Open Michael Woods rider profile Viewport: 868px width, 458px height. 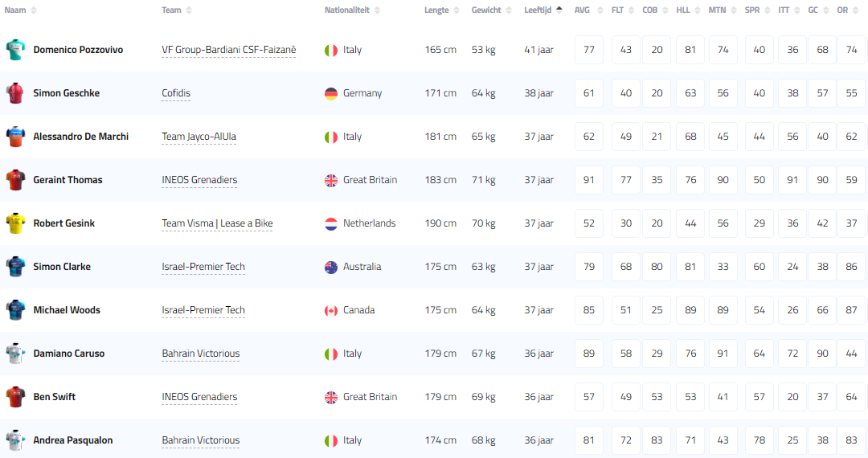point(67,310)
